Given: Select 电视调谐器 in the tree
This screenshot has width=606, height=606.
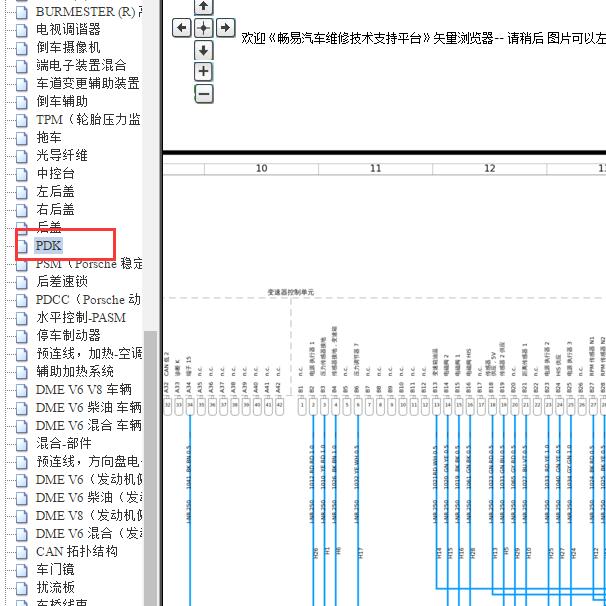Looking at the screenshot, I should click(x=68, y=29).
